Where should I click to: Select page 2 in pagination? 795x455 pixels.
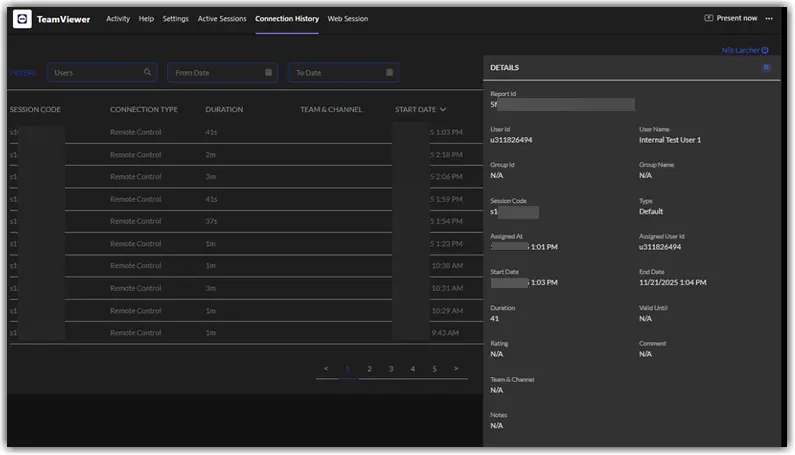point(370,369)
